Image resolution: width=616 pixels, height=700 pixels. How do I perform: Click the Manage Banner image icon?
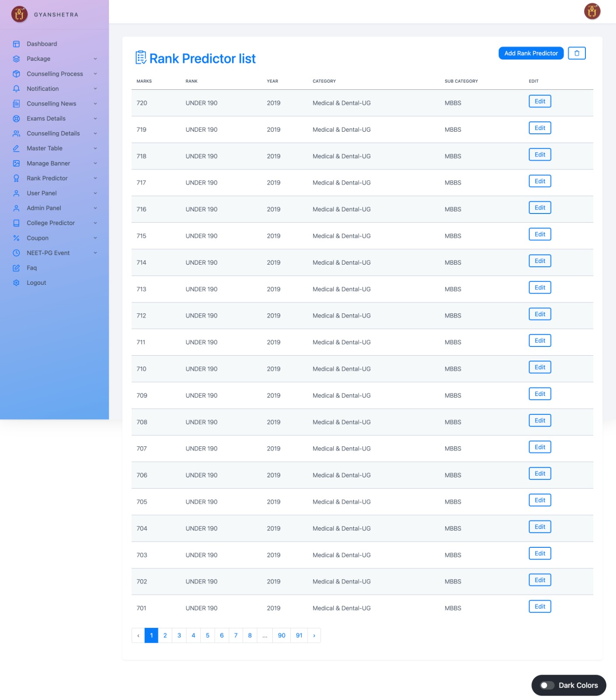click(16, 163)
